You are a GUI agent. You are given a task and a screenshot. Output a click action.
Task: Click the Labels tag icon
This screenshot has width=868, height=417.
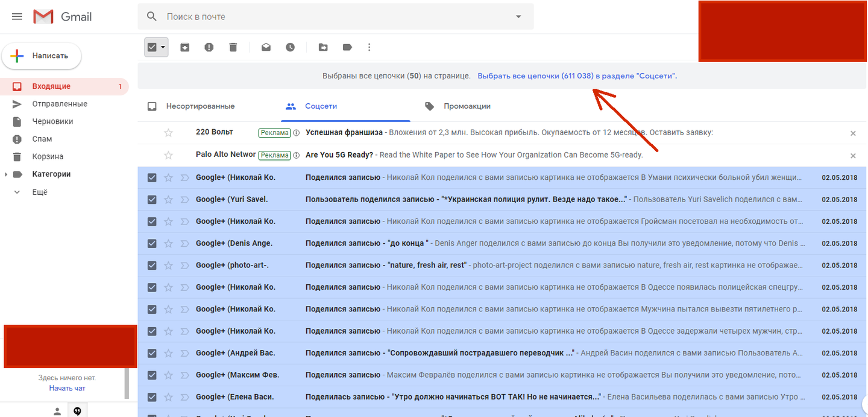[347, 47]
